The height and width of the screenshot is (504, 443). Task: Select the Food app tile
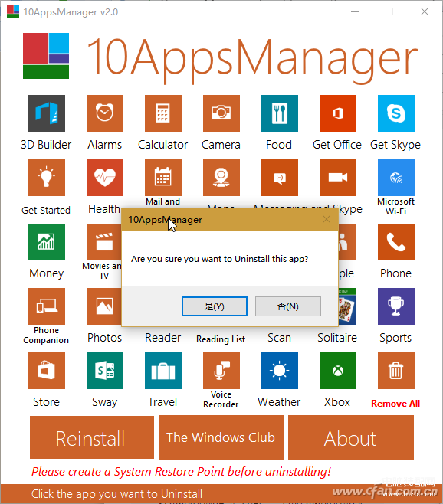[280, 113]
